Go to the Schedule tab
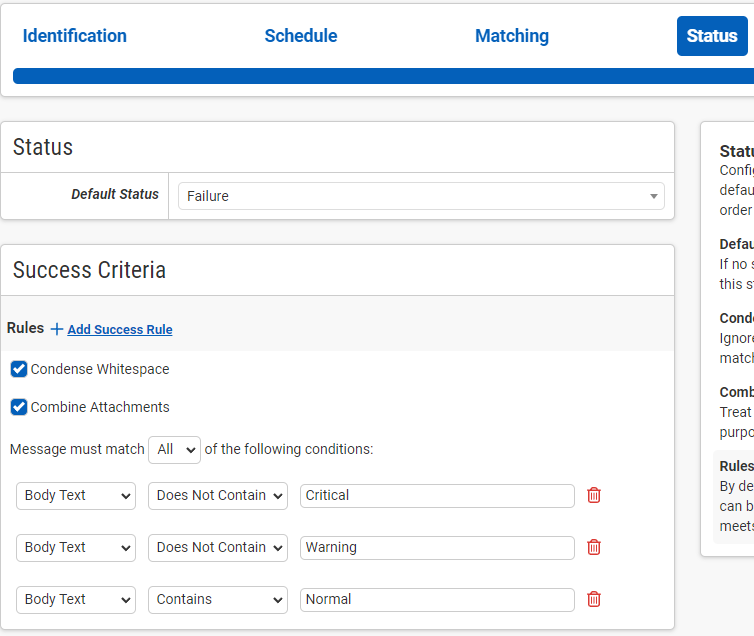 [301, 36]
